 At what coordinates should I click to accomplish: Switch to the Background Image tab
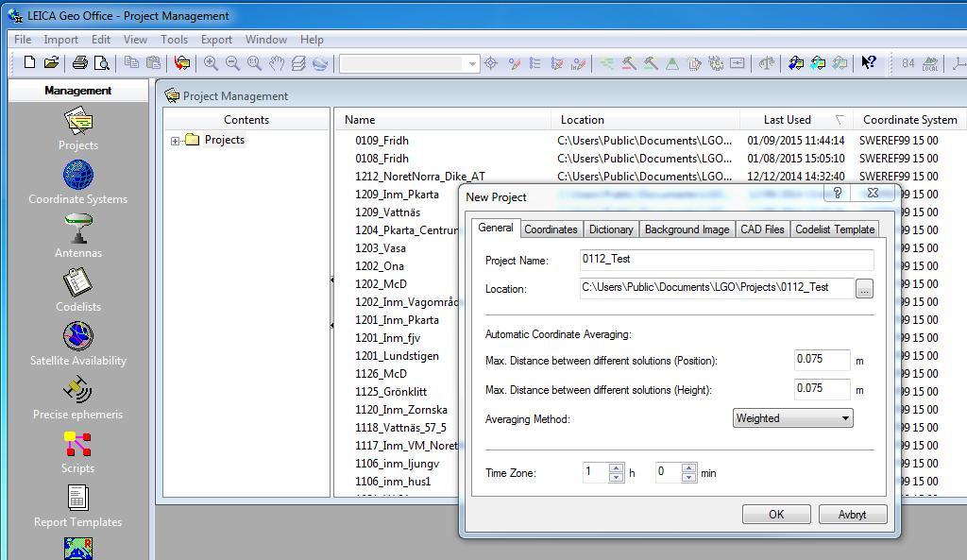tap(687, 229)
